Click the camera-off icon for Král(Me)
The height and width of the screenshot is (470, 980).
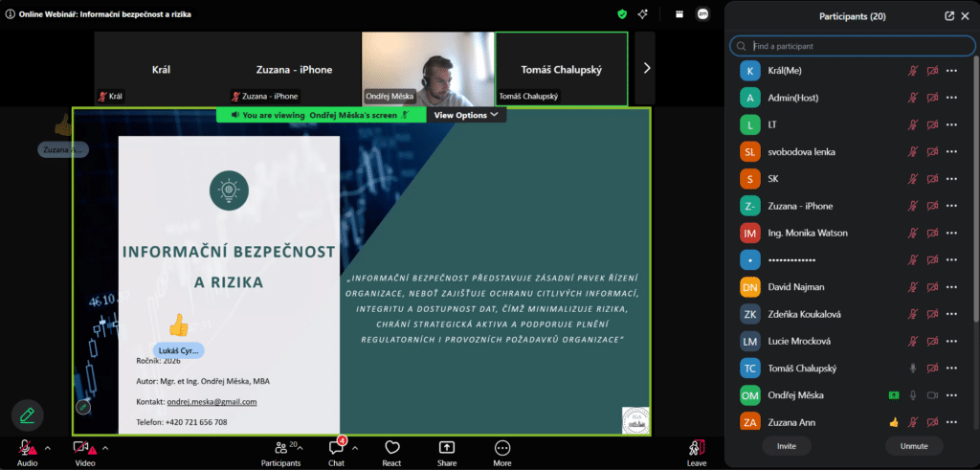[x=932, y=71]
